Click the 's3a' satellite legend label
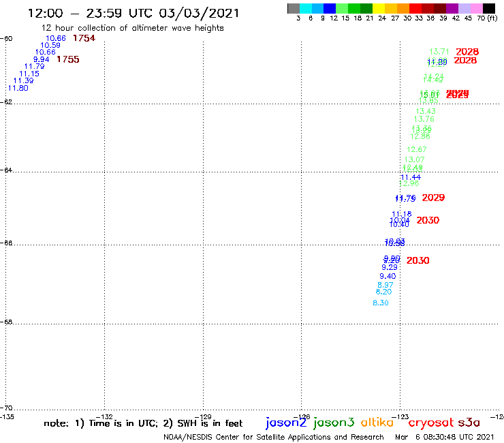The width and height of the screenshot is (504, 443). 469,423
